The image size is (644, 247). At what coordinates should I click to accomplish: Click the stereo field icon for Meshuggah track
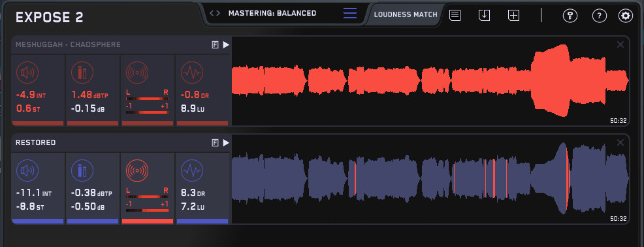coord(137,73)
